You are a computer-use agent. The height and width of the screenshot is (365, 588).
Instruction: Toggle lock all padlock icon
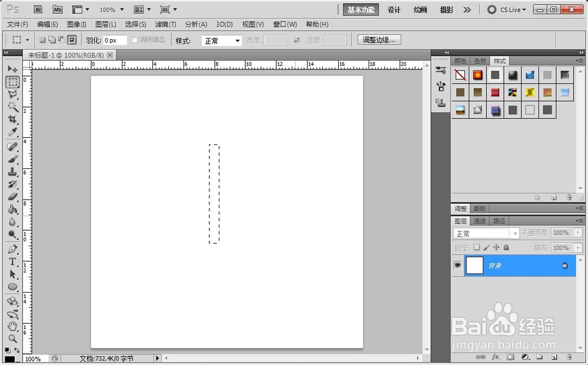pyautogui.click(x=506, y=247)
